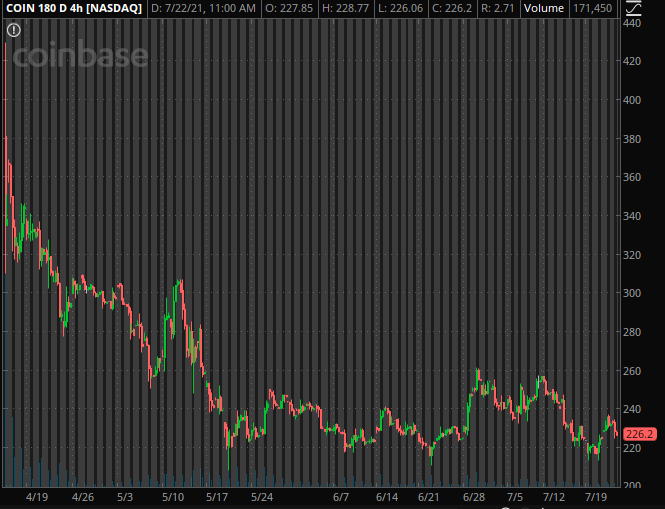Click the 7/19 date on time axis
This screenshot has height=509, width=665.
[x=596, y=497]
